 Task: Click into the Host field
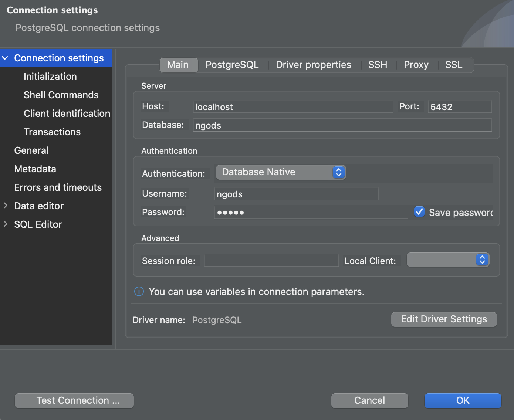(x=293, y=107)
